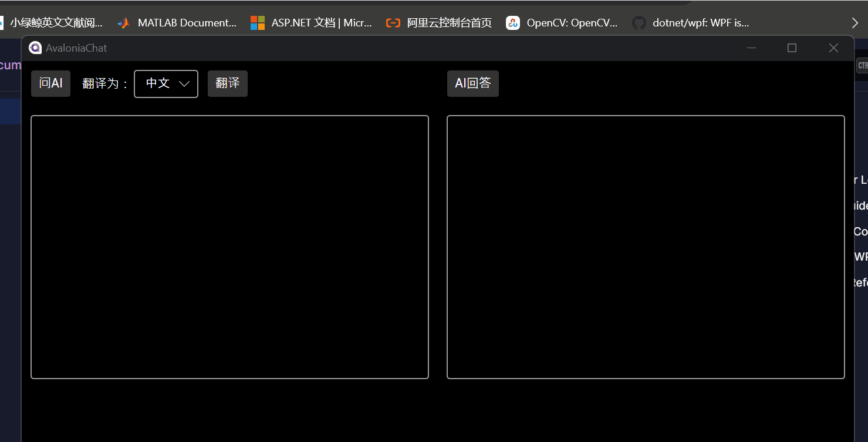The height and width of the screenshot is (442, 868).
Task: Click the MATLAB bookmark icon
Action: coord(124,23)
